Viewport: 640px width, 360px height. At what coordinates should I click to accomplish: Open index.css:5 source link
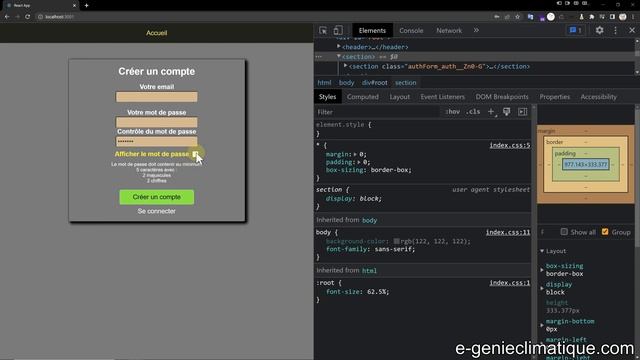click(x=510, y=145)
